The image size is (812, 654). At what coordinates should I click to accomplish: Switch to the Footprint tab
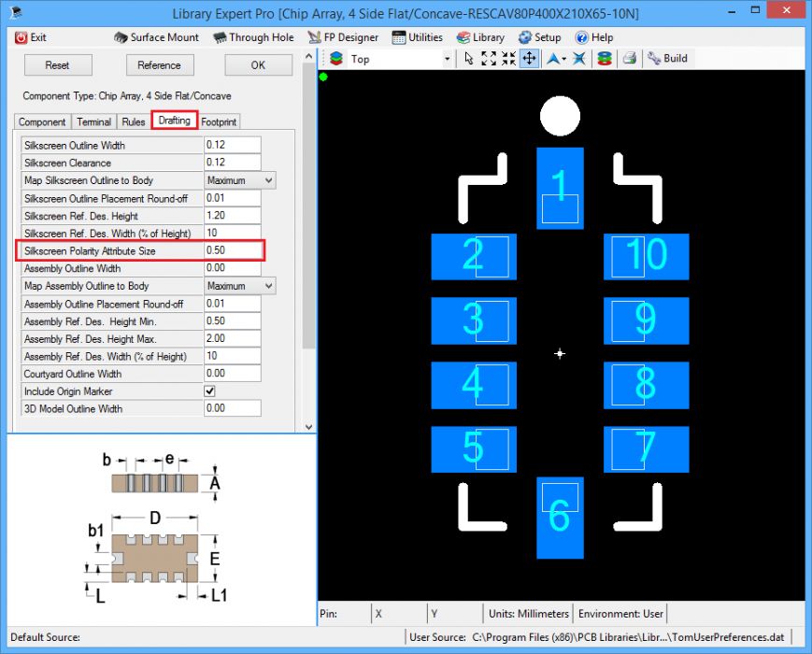pos(219,121)
